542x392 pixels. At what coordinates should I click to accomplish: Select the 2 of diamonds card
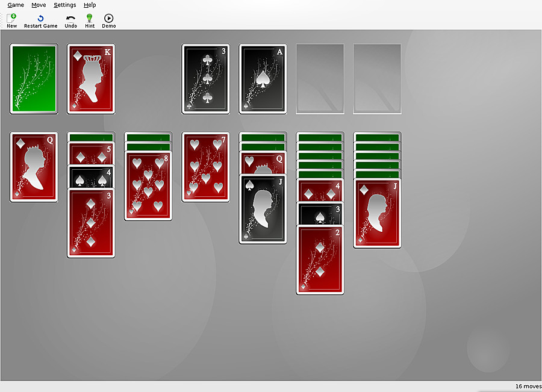(320, 260)
